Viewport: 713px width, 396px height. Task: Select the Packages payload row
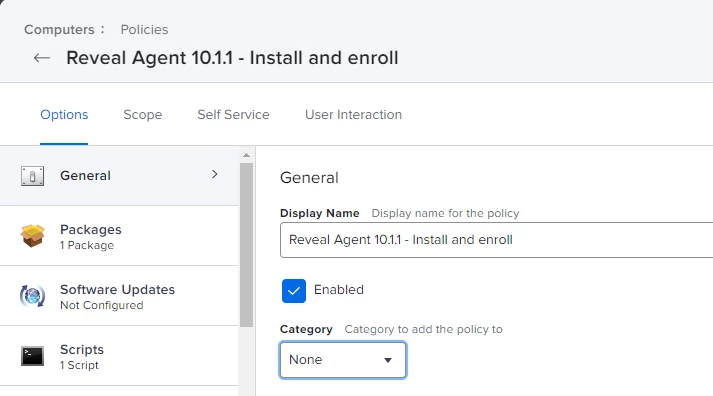click(x=119, y=236)
